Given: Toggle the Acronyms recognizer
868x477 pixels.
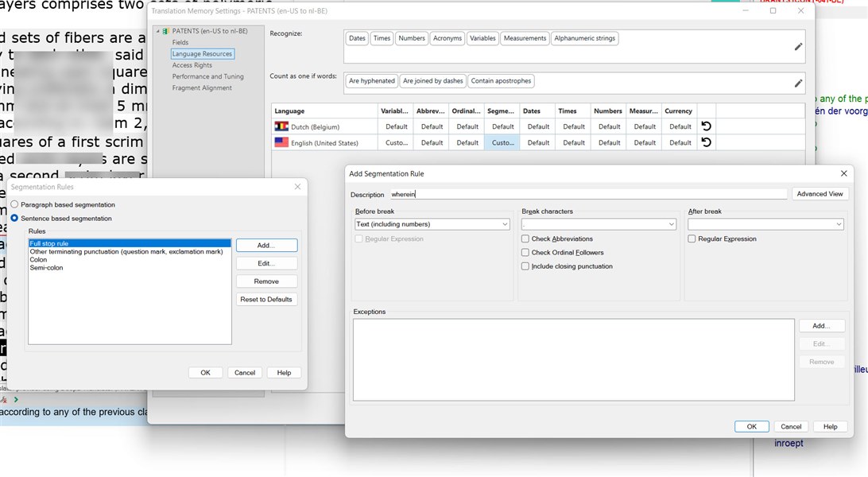Looking at the screenshot, I should [448, 37].
